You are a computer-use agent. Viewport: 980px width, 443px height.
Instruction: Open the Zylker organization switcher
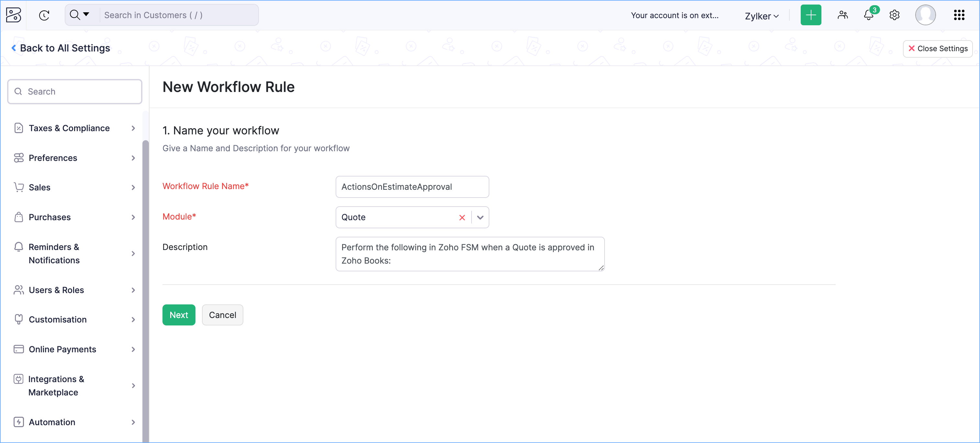(x=761, y=16)
